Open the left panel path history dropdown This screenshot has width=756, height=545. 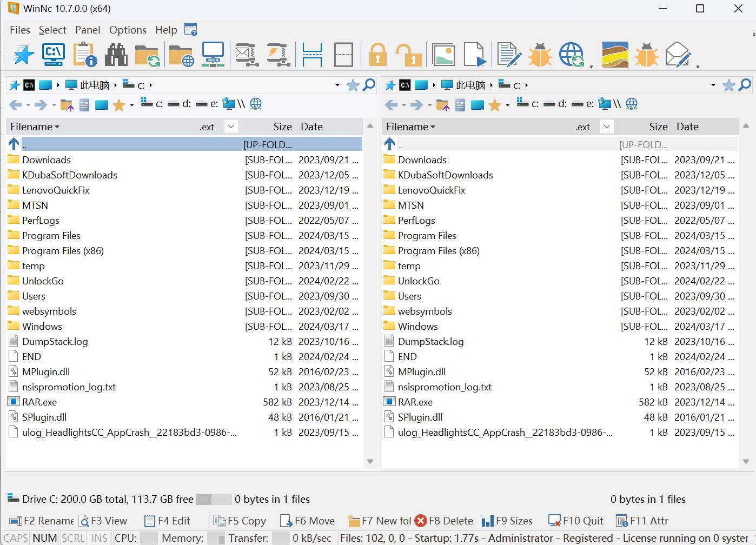click(337, 85)
